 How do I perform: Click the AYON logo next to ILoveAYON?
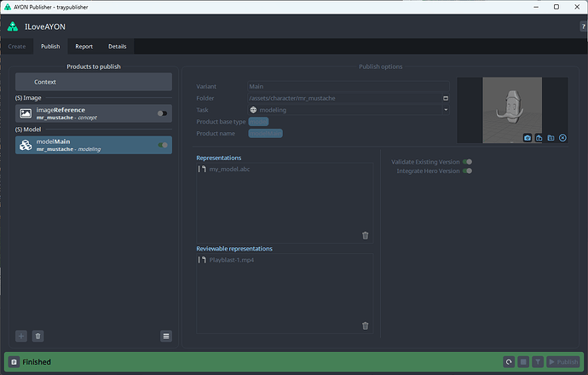(13, 26)
